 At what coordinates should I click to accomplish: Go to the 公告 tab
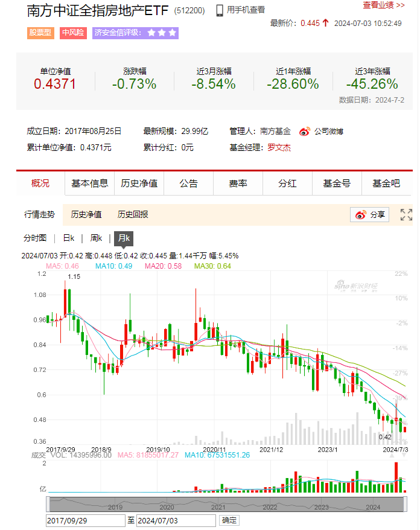point(188,183)
